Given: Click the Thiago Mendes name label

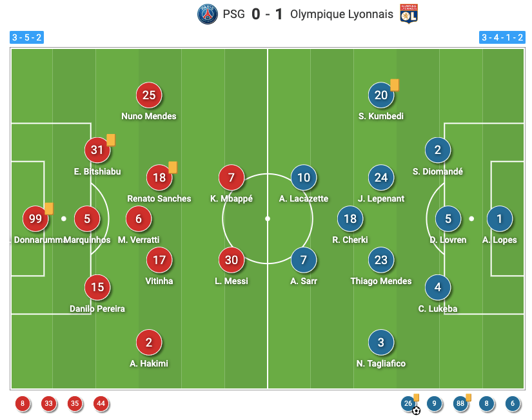Looking at the screenshot, I should pyautogui.click(x=381, y=281).
